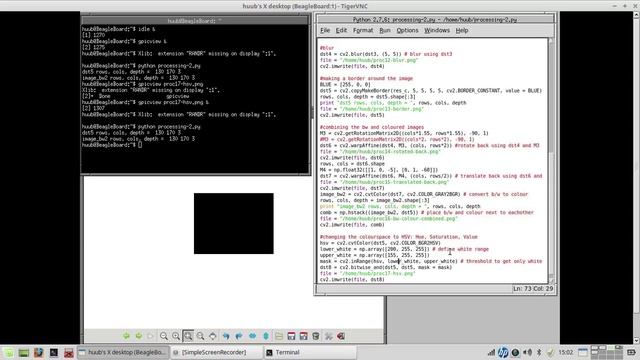Click 'BLUE = [255, 0, 0]' code line
640x360 pixels.
pyautogui.click(x=345, y=84)
